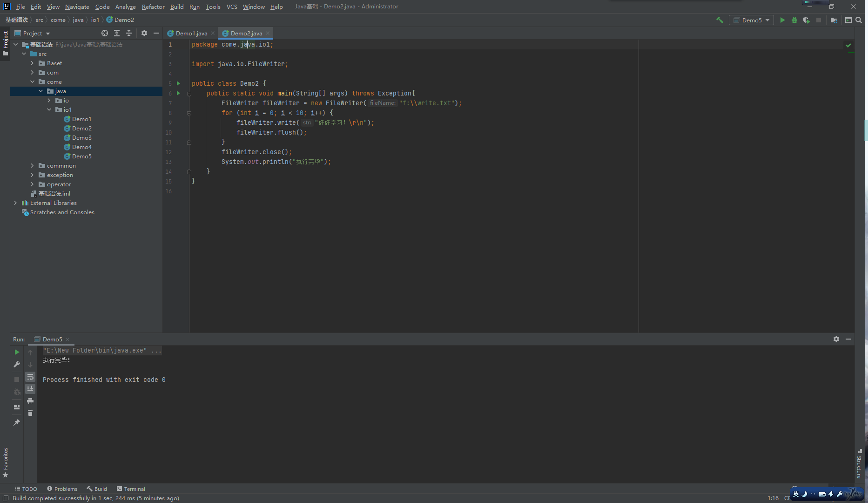Open the TODO tool window
The image size is (868, 503).
(26, 489)
